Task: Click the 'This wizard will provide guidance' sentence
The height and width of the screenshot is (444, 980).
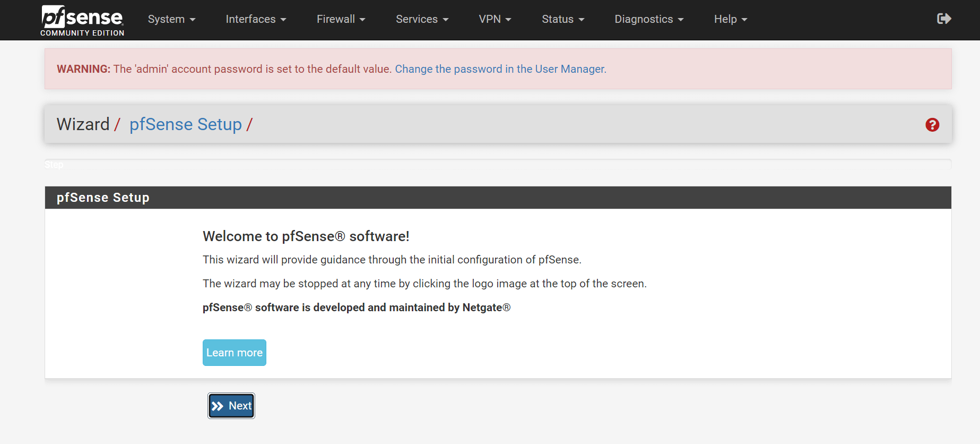Action: [x=392, y=260]
